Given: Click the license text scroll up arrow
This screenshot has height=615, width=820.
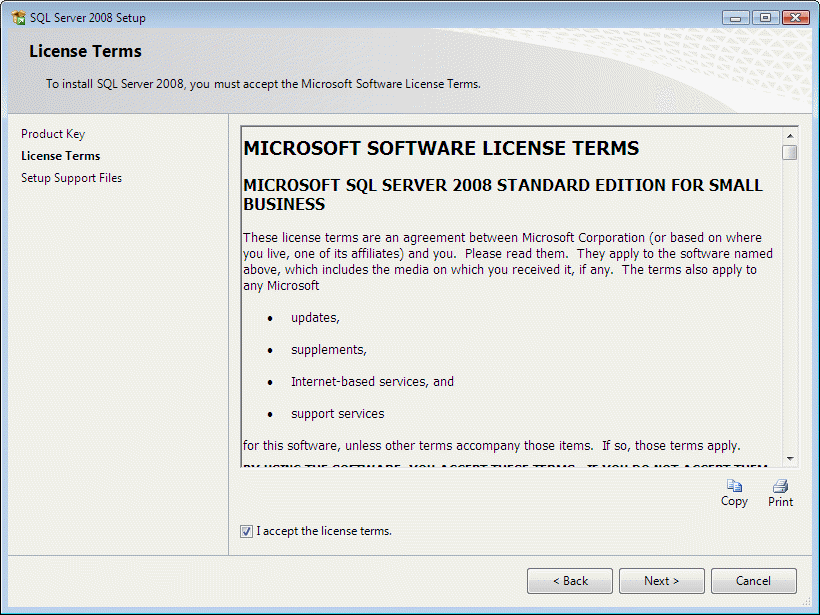Looking at the screenshot, I should [x=790, y=136].
